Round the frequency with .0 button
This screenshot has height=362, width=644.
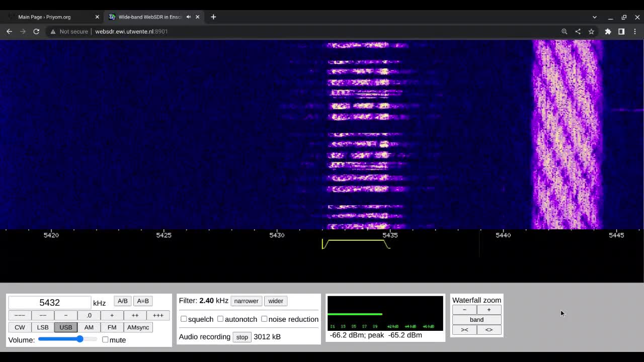(89, 315)
